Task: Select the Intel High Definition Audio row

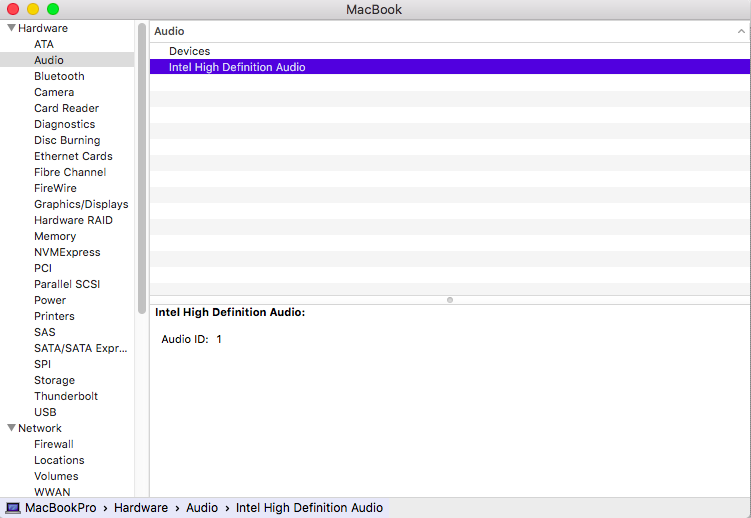Action: pos(237,67)
